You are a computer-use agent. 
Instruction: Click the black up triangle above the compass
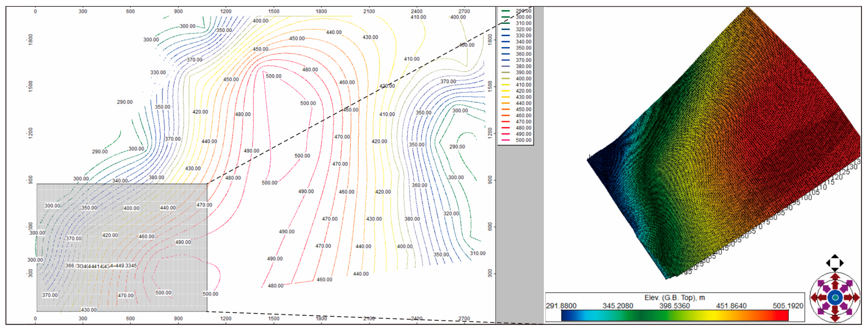[835, 256]
